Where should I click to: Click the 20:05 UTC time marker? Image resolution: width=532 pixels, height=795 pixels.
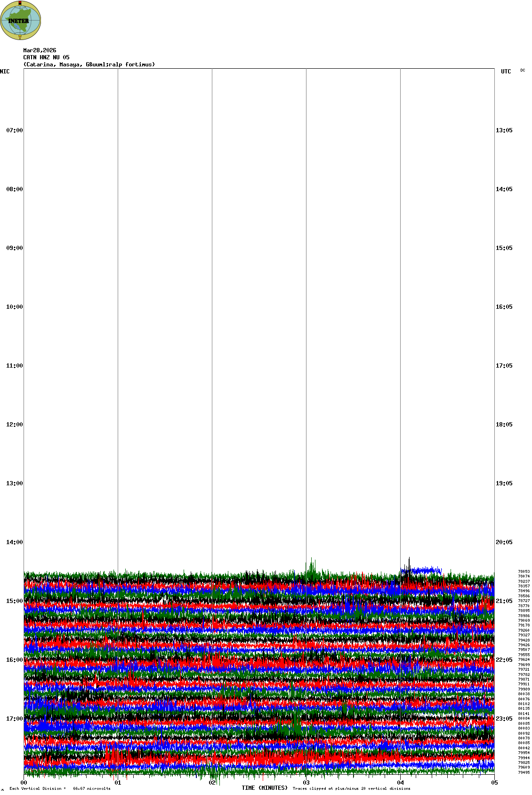tap(504, 542)
